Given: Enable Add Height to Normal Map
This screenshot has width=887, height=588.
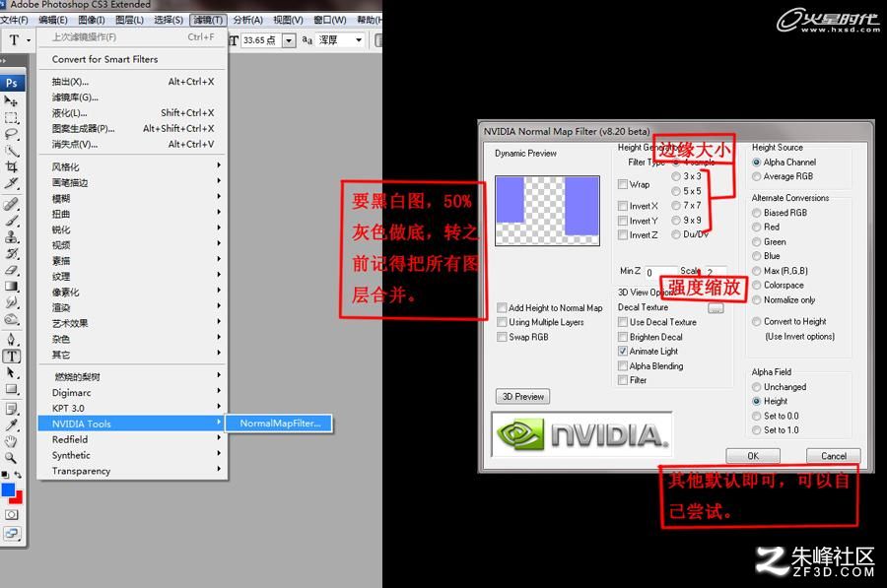Looking at the screenshot, I should [x=502, y=307].
